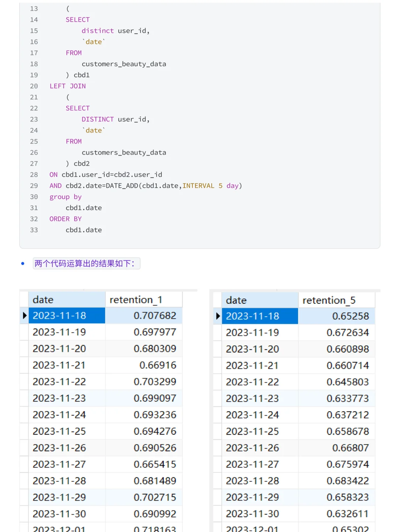
Task: Select the 2023-12-01 row in retention_1 table
Action: point(59,528)
